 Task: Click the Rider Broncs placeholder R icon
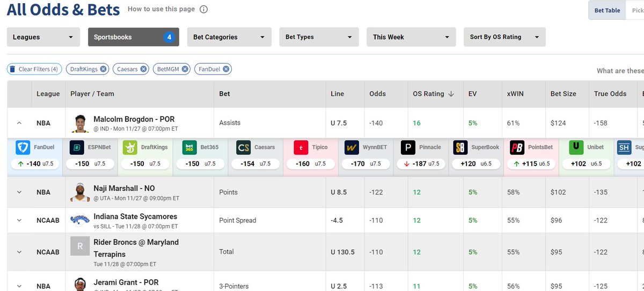tap(80, 247)
